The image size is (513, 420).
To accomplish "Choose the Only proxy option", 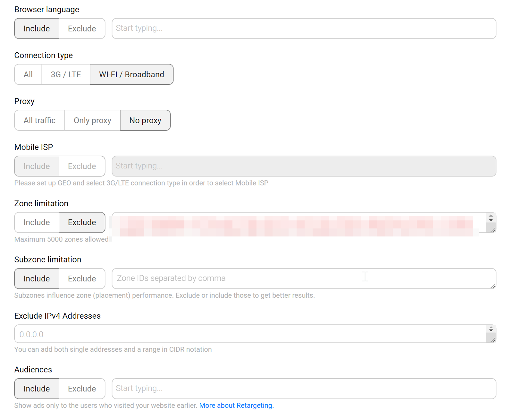I will 92,120.
